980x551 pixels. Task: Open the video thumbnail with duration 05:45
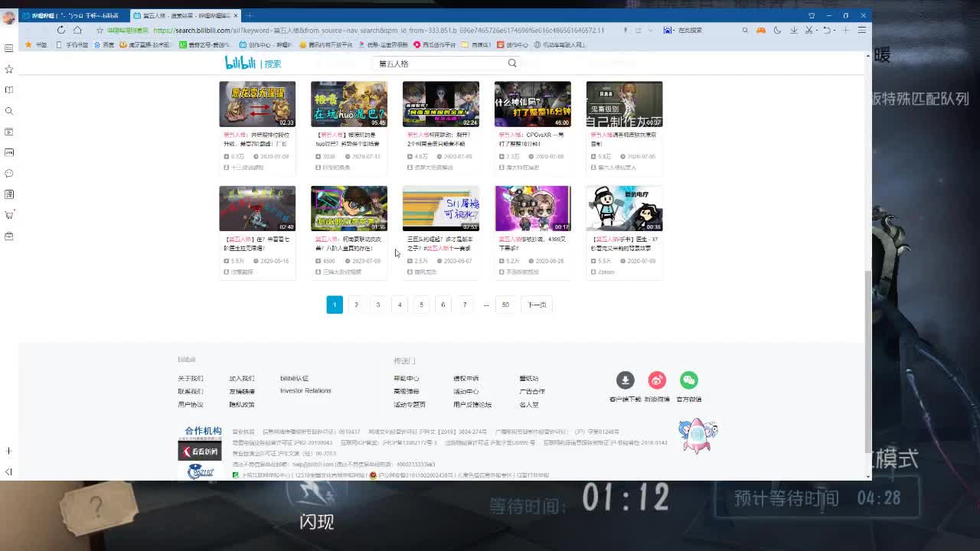(349, 104)
